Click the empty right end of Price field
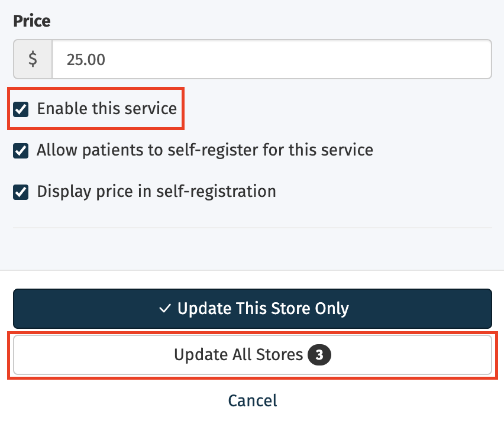 coord(450,59)
